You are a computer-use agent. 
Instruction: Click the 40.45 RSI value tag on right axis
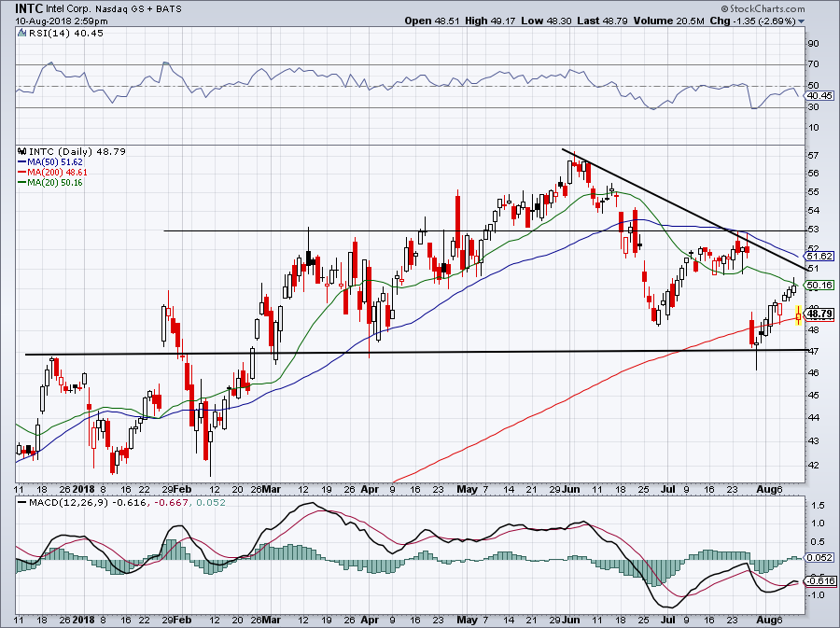point(819,96)
